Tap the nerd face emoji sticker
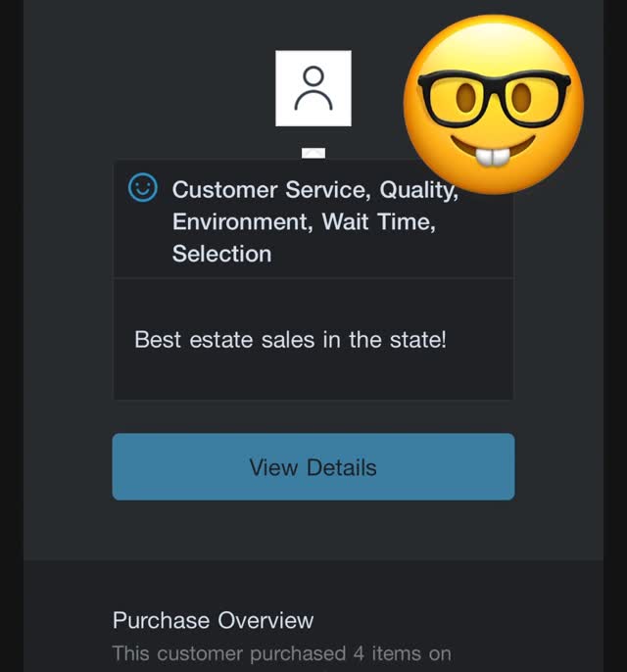Screen dimensions: 627x672 coord(494,104)
